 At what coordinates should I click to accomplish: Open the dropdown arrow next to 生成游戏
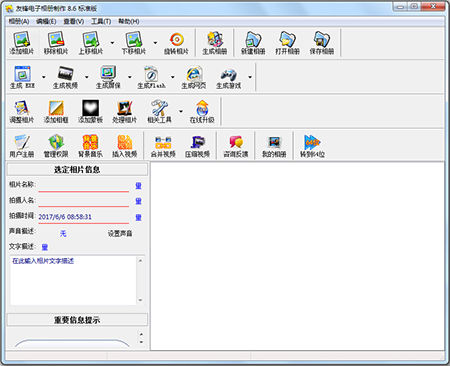click(250, 77)
